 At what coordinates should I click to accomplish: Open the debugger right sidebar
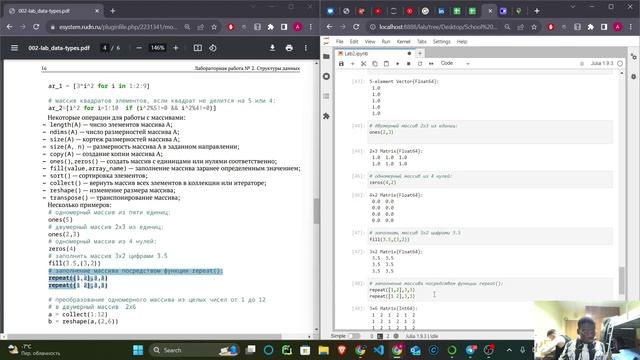(633, 76)
